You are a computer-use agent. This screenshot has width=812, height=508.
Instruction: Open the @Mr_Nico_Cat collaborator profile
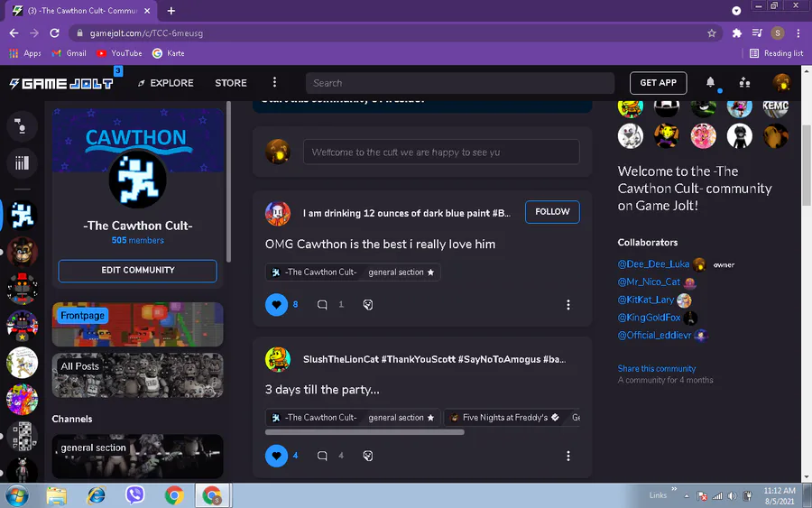click(x=649, y=282)
